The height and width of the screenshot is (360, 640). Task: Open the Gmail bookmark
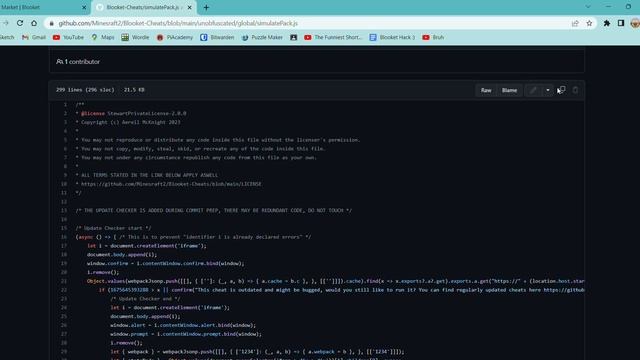[34, 37]
